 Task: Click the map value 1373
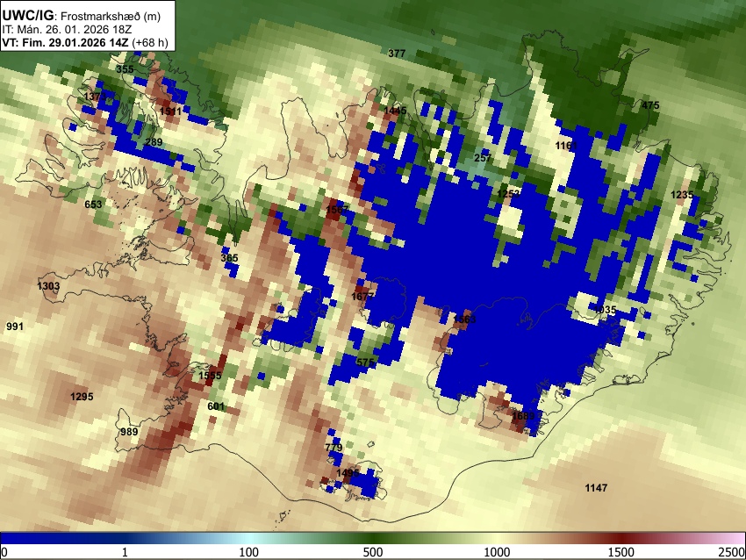coord(95,97)
